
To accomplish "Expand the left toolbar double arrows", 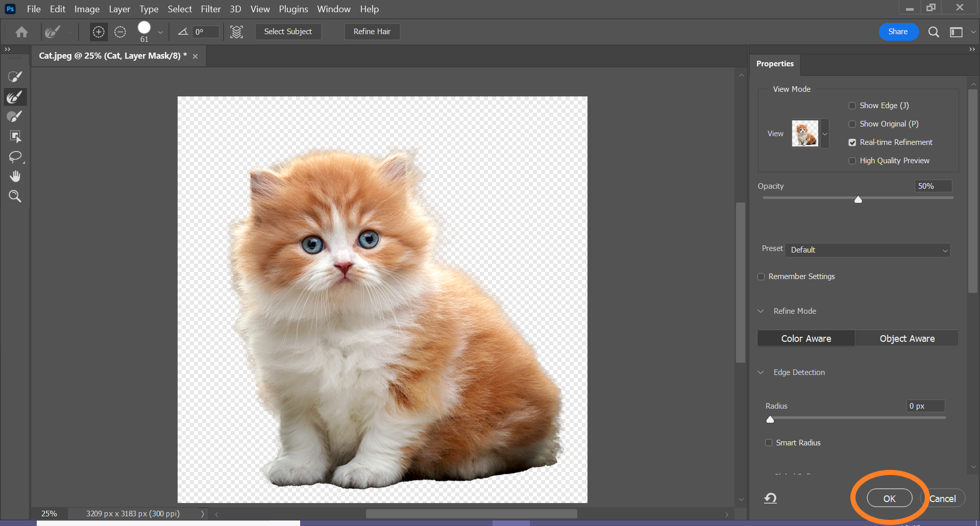I will click(x=8, y=49).
